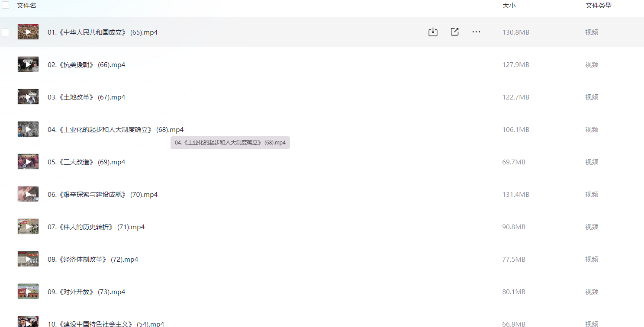Image resolution: width=644 pixels, height=327 pixels.
Task: Click the 07 伟大的历史转折 thumbnail play icon
Action: point(28,227)
